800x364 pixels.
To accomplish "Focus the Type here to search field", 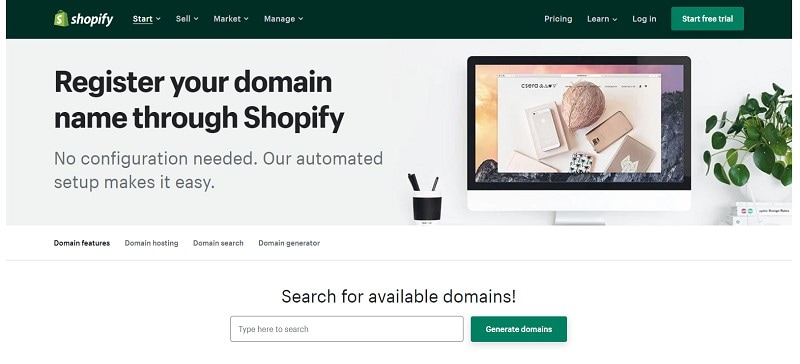I will pos(347,329).
